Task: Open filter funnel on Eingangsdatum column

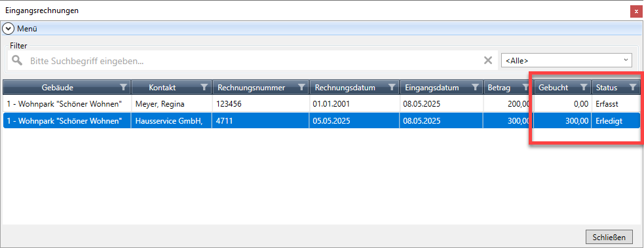Action: coord(476,87)
